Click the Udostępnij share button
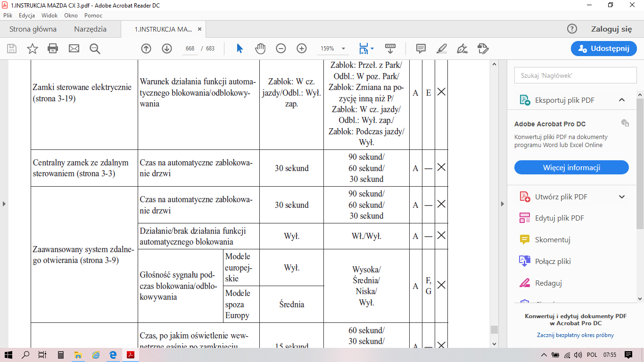 [603, 49]
